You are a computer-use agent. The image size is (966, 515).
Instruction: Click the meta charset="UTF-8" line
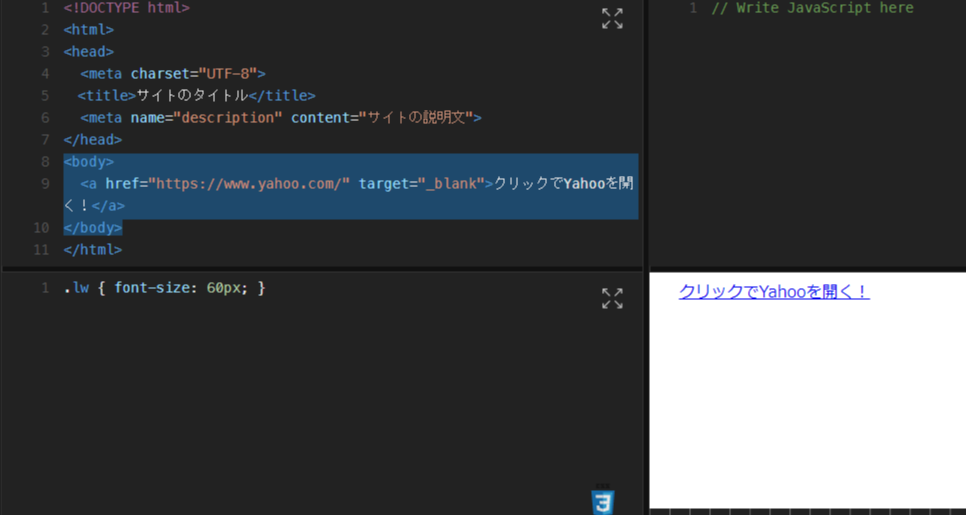tap(172, 74)
